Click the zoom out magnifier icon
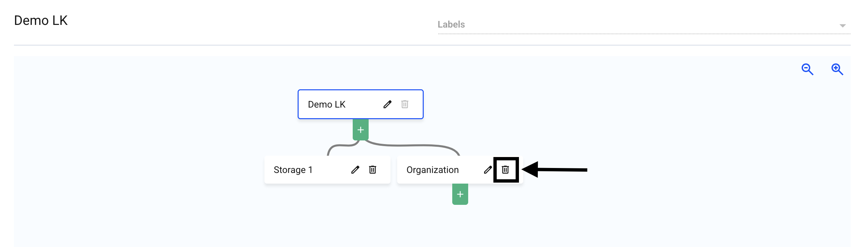The image size is (868, 247). click(807, 69)
